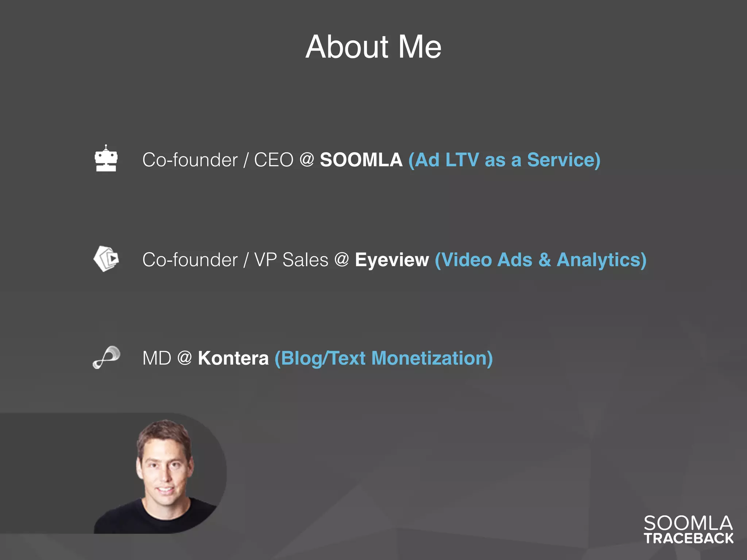Click the blue '(Ad LTV as a Service)' text
The width and height of the screenshot is (747, 560).
504,160
